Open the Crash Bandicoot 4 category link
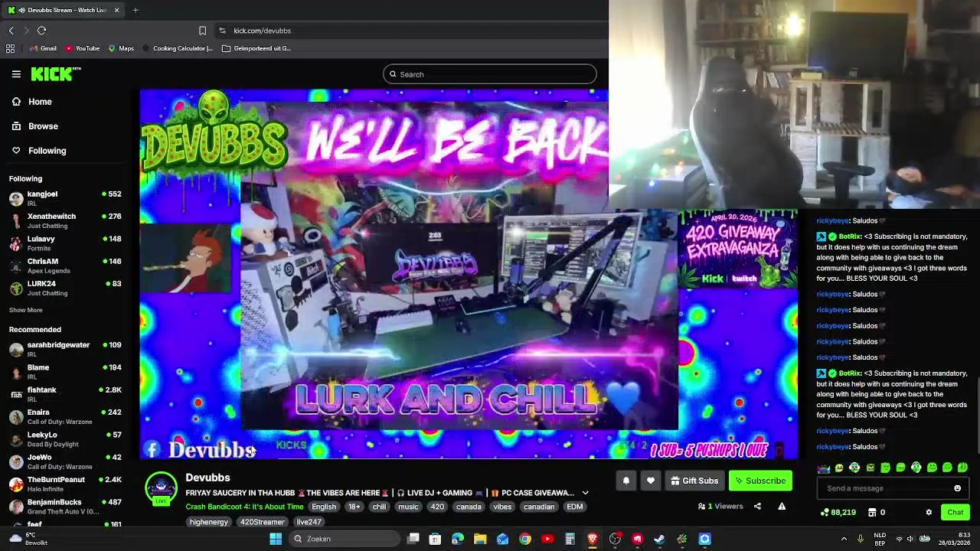 [244, 507]
